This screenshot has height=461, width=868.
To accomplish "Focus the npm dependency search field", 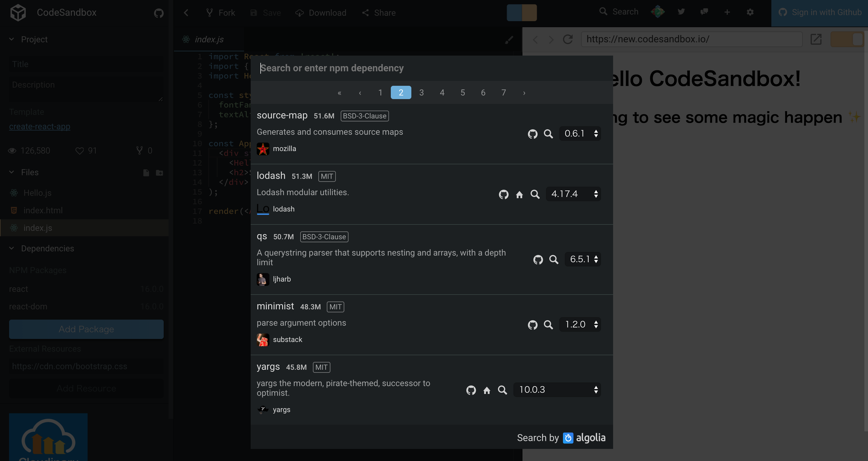I will [x=432, y=68].
